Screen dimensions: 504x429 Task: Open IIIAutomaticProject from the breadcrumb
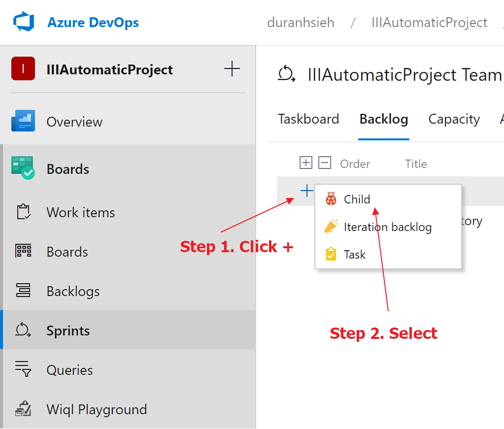pos(429,22)
